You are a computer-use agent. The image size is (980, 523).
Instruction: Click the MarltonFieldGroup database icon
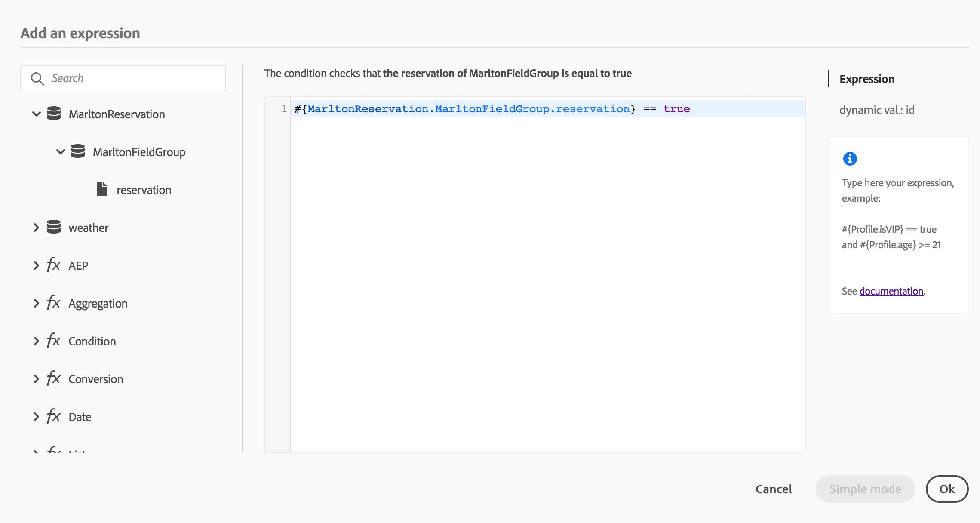[x=78, y=151]
